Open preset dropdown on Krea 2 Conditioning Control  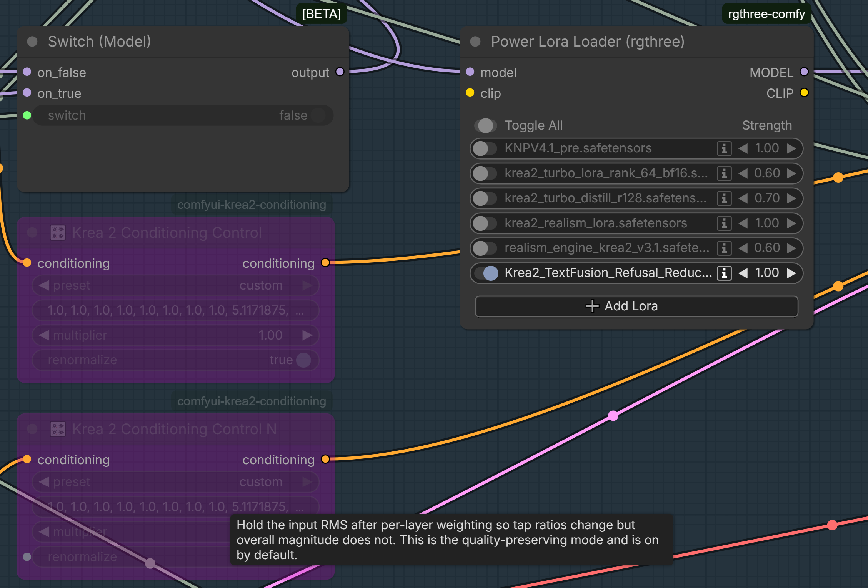pos(176,285)
